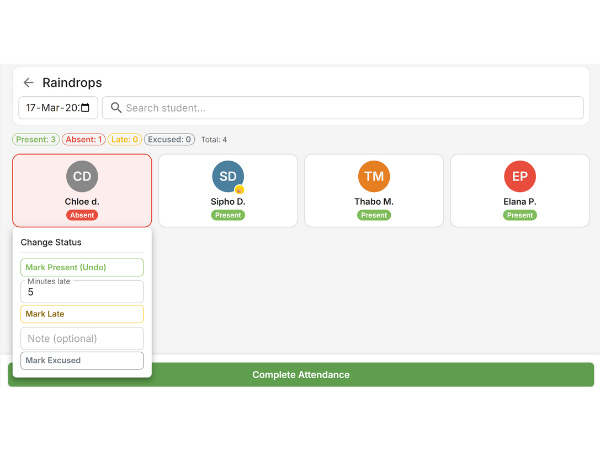Click the Minutes late input field
600x450 pixels.
[x=82, y=292]
